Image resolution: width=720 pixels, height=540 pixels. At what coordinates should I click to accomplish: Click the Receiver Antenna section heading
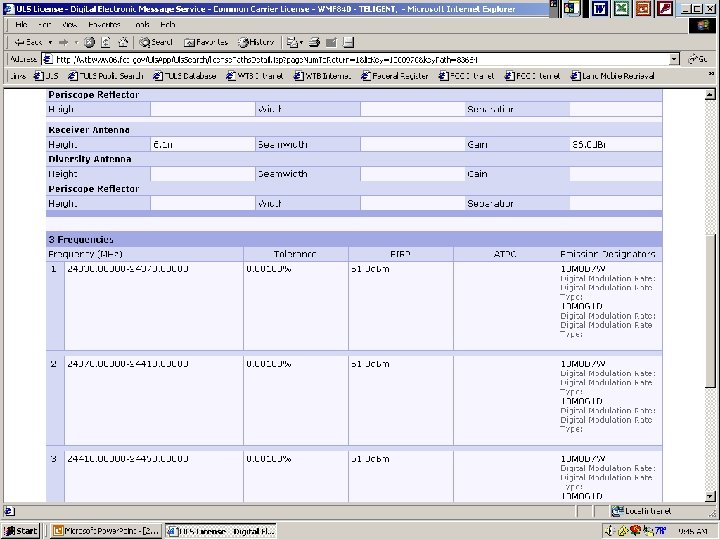(89, 130)
